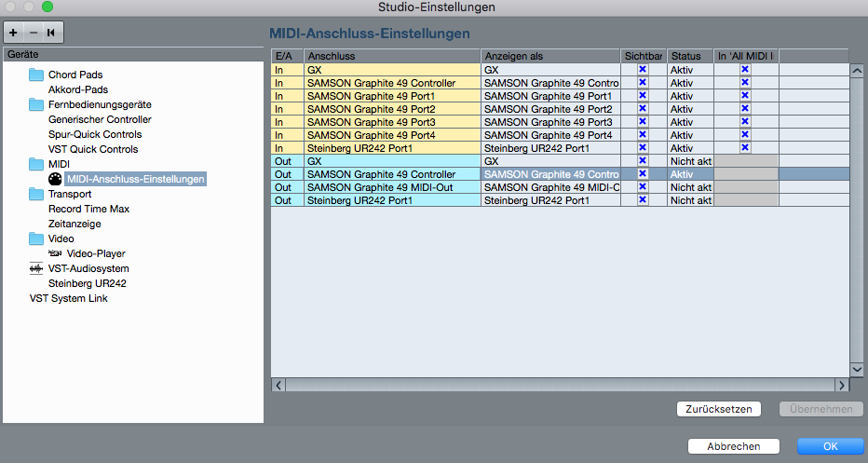Click the In 'All MIDI I' column header
The image size is (868, 463).
(746, 56)
